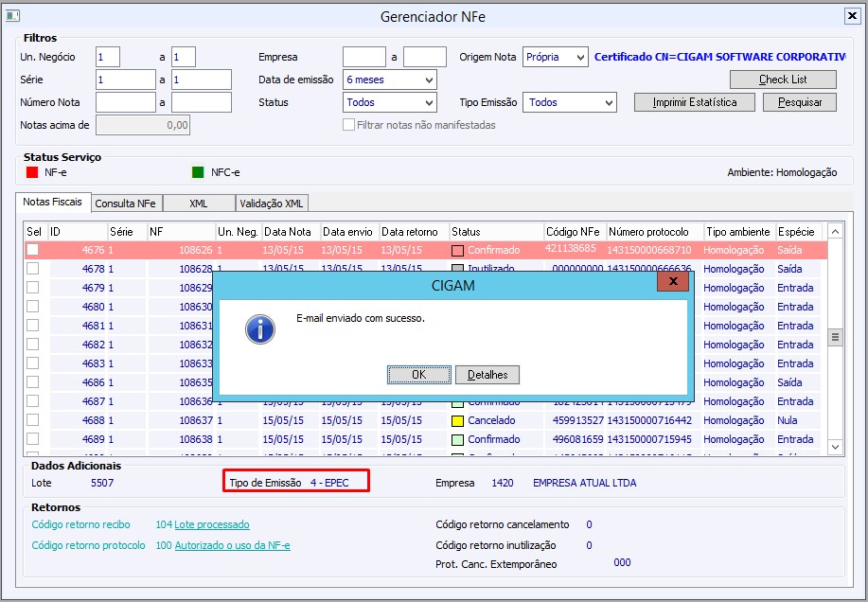Click the NF column header
The image size is (868, 602).
click(182, 232)
